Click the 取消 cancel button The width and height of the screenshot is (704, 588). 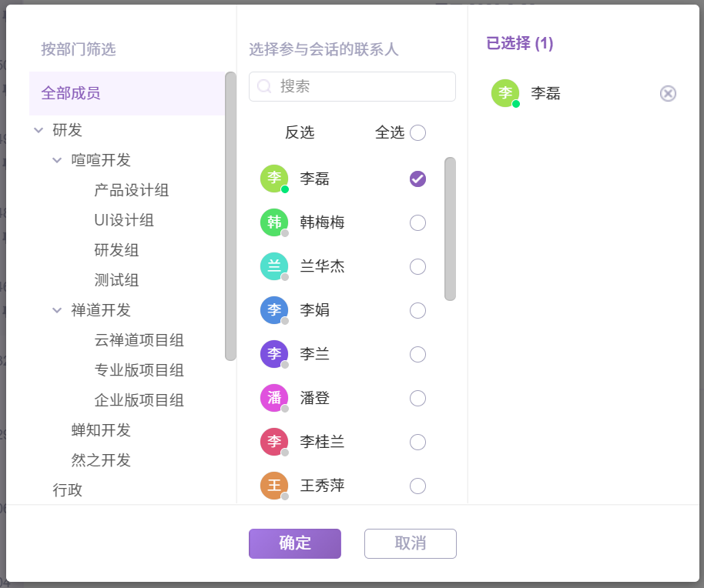click(410, 543)
